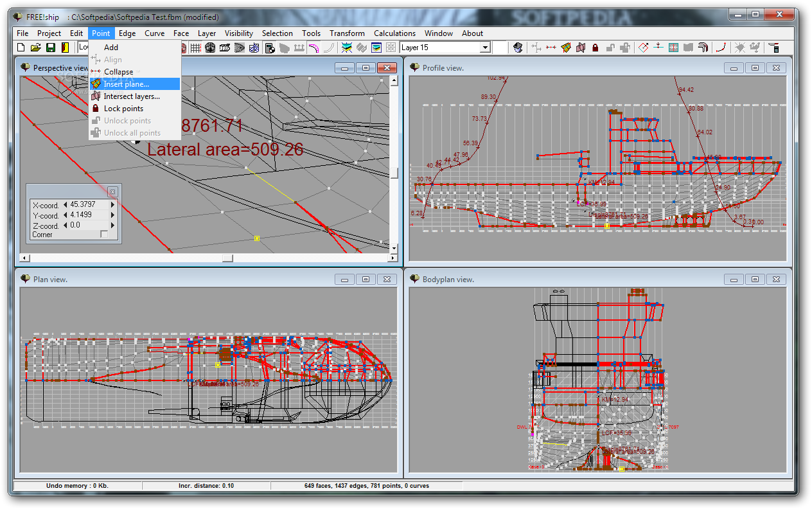Click the Open file folder icon
The height and width of the screenshot is (509, 812).
pyautogui.click(x=35, y=47)
